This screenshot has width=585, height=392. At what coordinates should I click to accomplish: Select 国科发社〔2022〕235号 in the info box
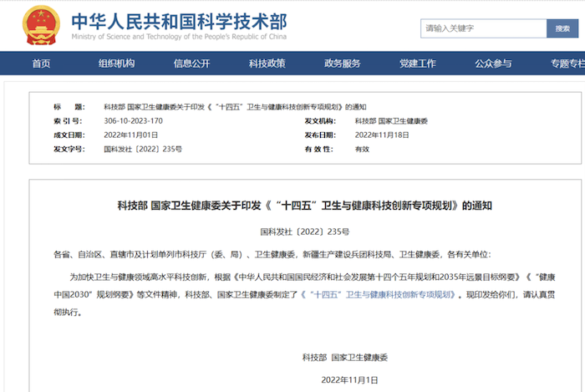click(143, 149)
